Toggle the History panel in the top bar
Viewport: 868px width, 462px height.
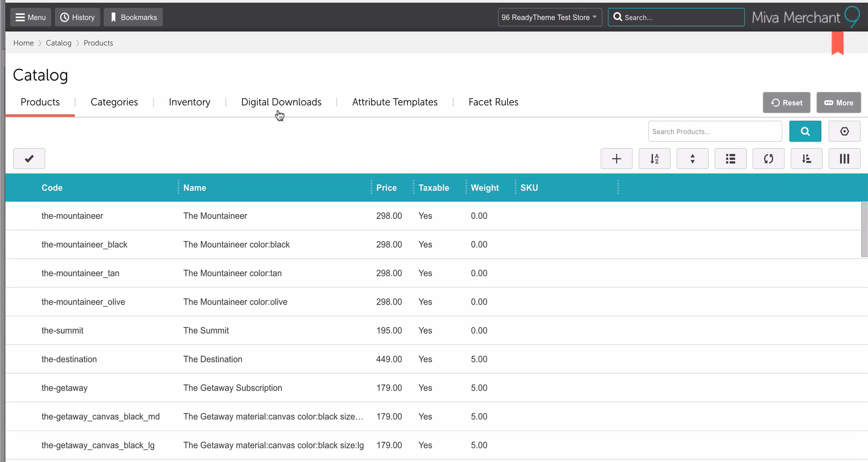(x=77, y=17)
